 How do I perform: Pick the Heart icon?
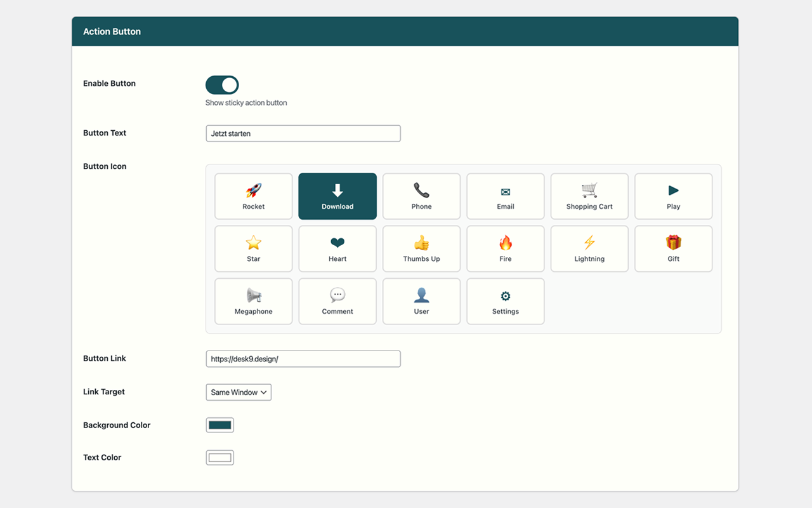click(337, 248)
